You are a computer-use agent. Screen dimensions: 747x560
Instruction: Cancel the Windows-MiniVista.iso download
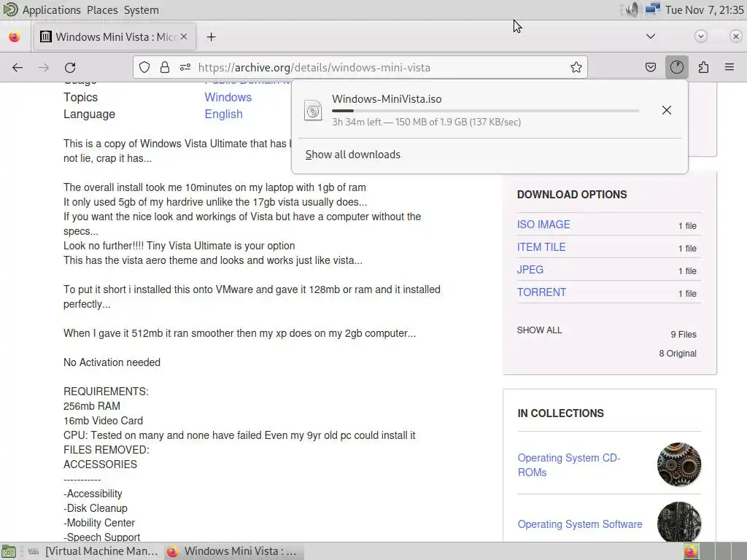point(667,111)
